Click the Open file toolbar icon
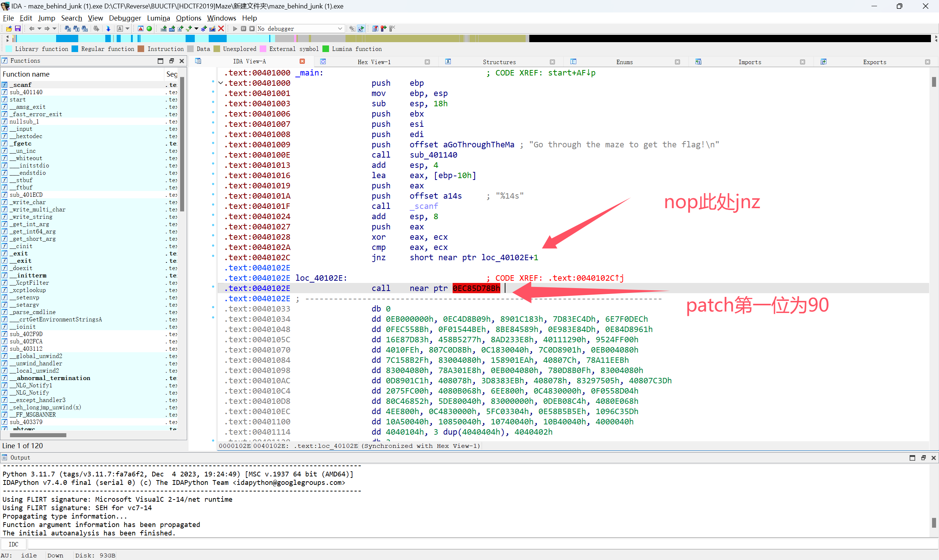Viewport: 939px width, 560px height. (x=9, y=28)
